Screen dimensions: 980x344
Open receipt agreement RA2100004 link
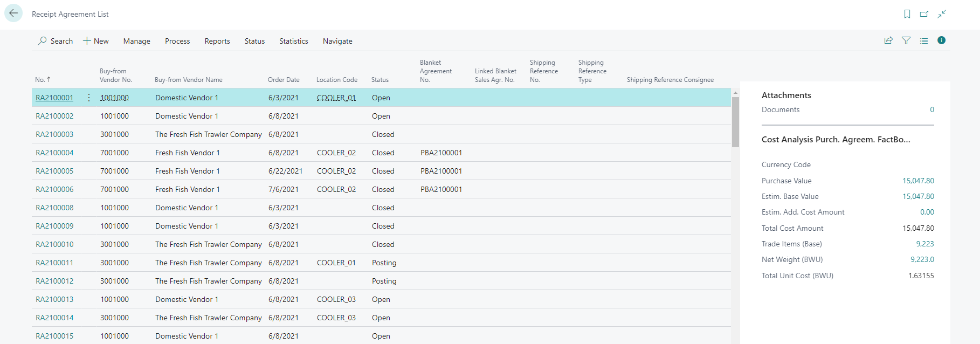tap(54, 153)
